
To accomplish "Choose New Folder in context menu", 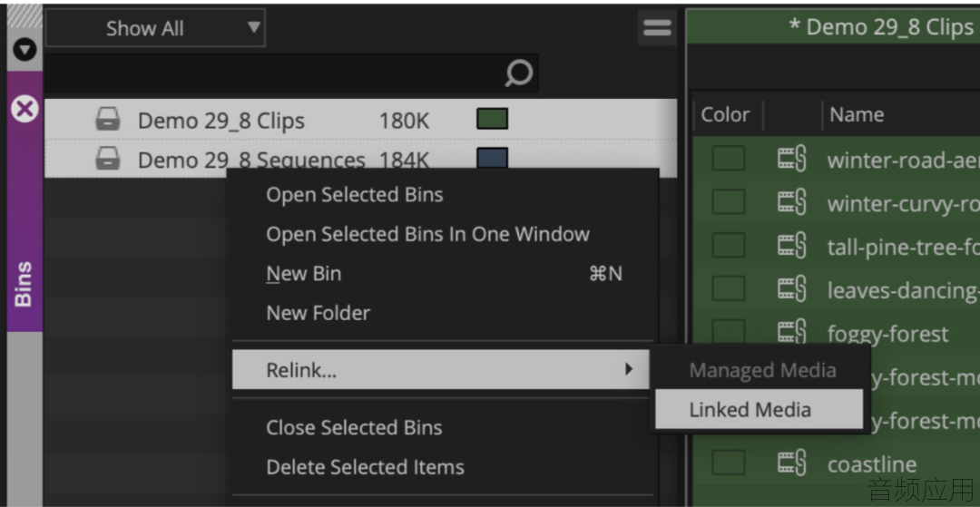I will click(318, 312).
